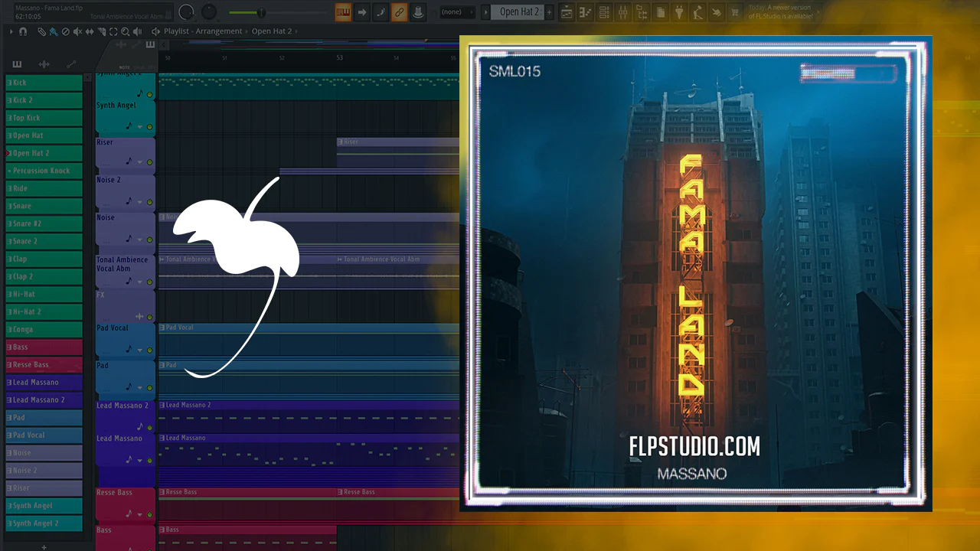Enable the magnet snap tool in Playlist
The image size is (980, 551).
(x=23, y=31)
